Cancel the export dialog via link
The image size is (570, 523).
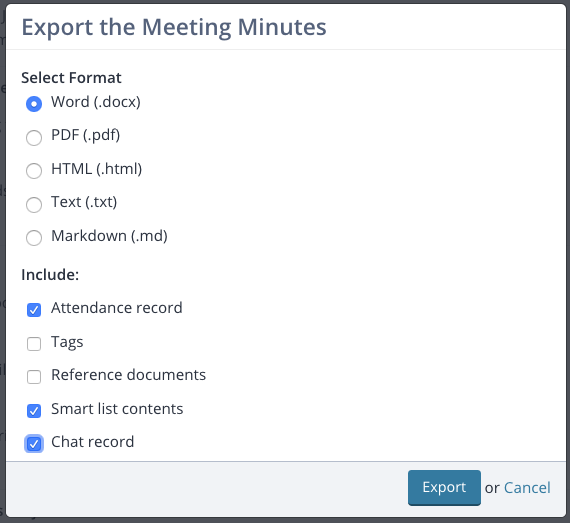pos(527,488)
